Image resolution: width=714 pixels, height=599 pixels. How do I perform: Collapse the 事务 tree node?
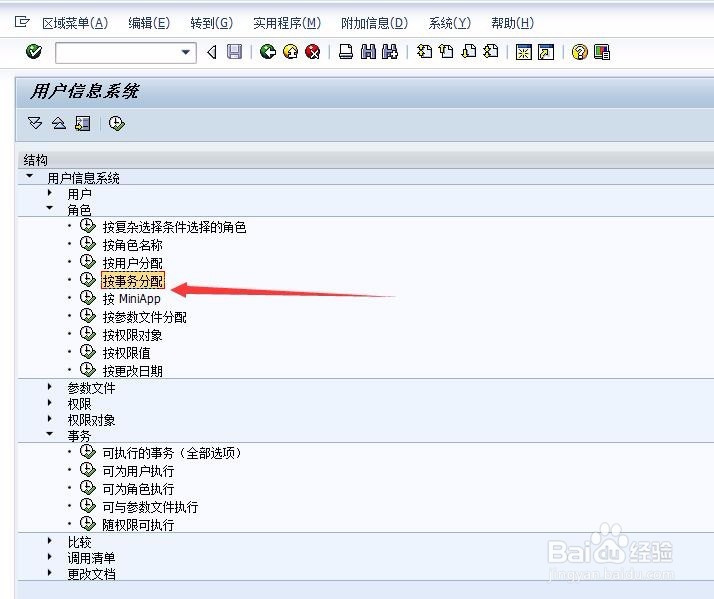[x=50, y=434]
